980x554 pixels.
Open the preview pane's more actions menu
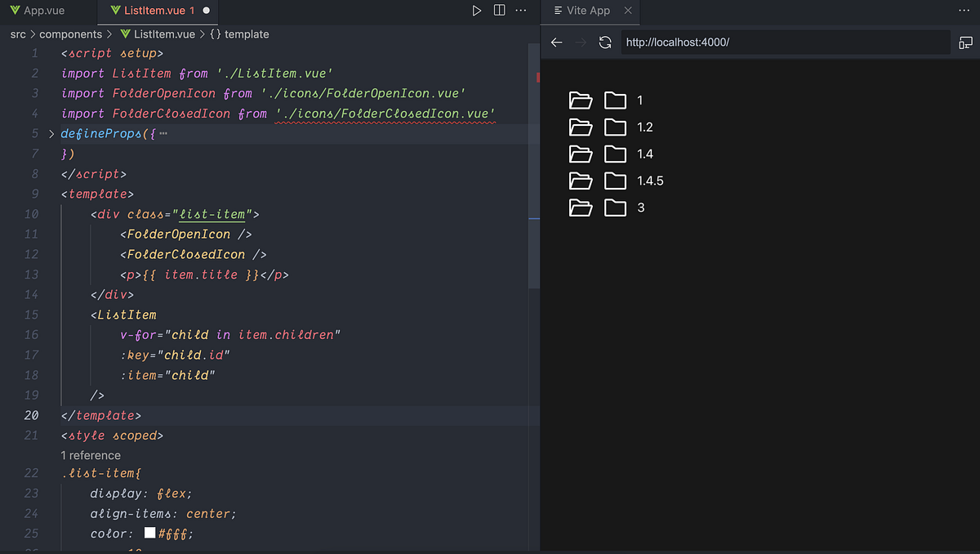[964, 10]
